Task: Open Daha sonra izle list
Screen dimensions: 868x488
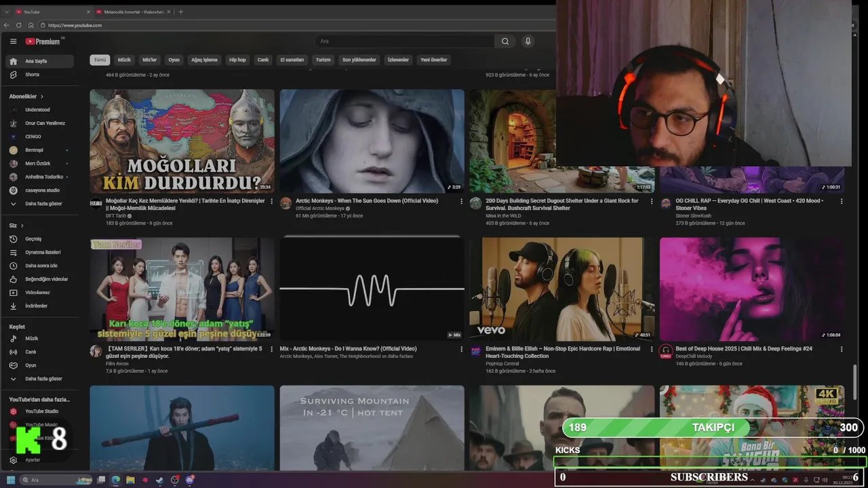Action: [39, 266]
